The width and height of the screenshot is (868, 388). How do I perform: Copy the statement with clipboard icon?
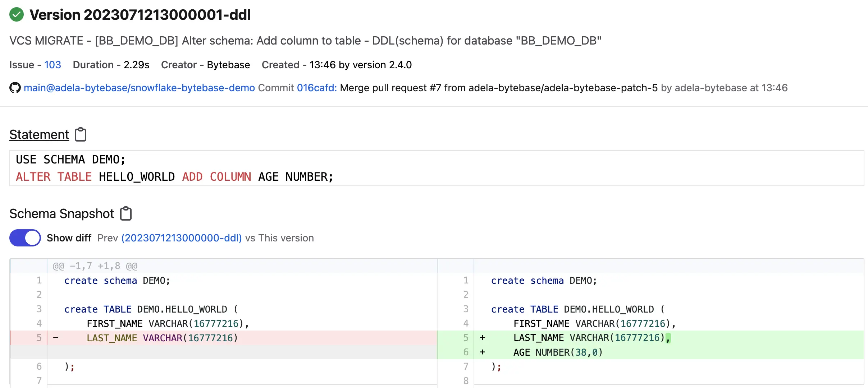[x=81, y=135]
